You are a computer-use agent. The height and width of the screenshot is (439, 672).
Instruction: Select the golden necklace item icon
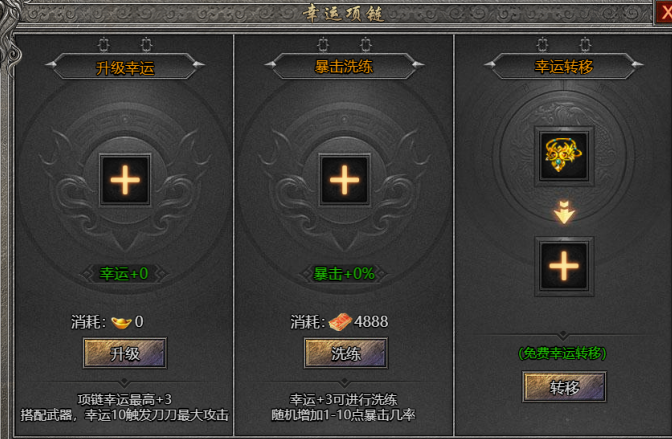pos(564,156)
